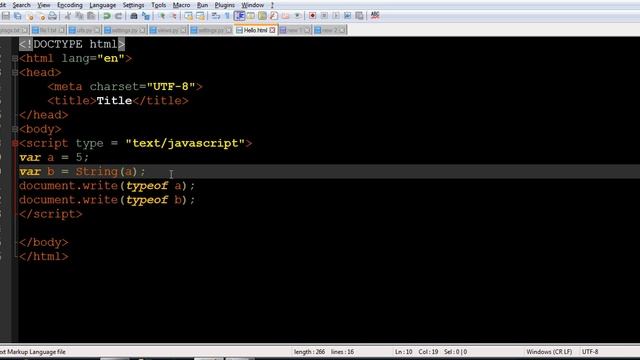The width and height of the screenshot is (640, 360).
Task: Open Folder as Workspace icon
Action: (285, 16)
